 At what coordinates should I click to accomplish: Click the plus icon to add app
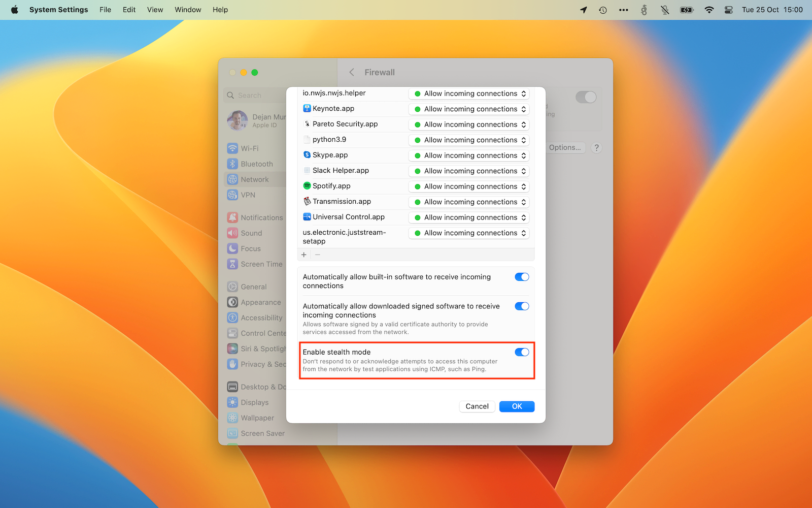(x=304, y=255)
